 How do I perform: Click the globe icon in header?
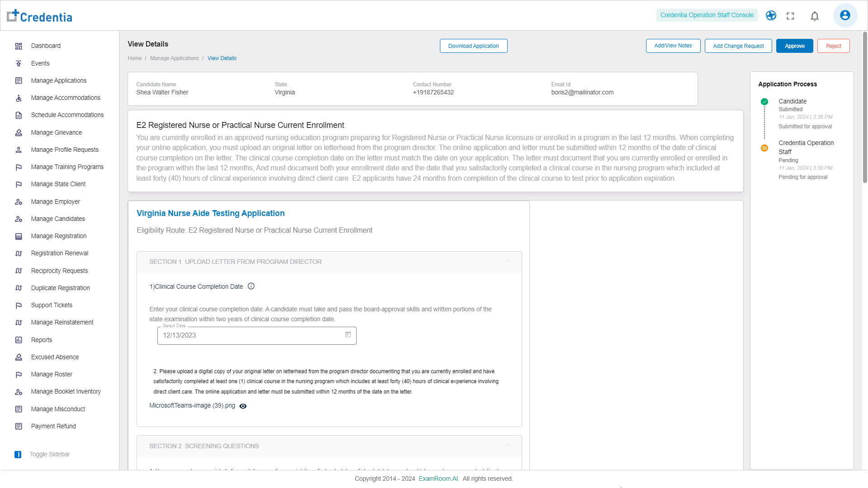tap(771, 15)
